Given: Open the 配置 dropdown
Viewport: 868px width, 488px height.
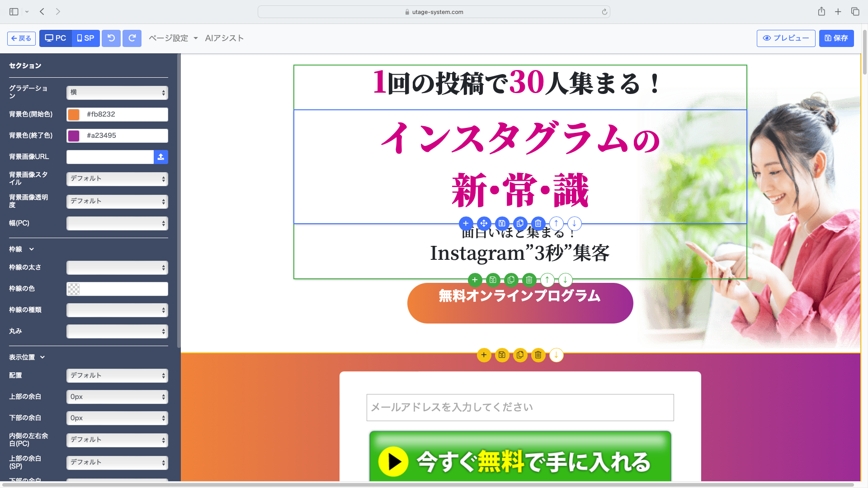Looking at the screenshot, I should click(117, 375).
